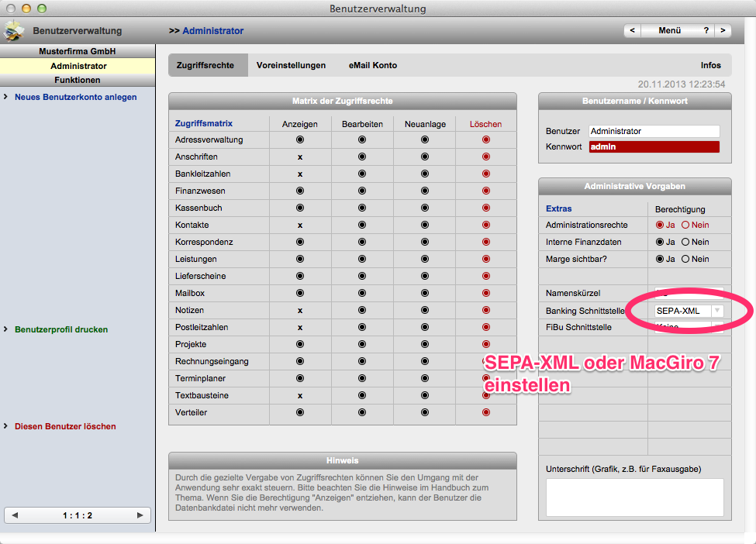Switch to the eMail Konto tab
Image resolution: width=756 pixels, height=544 pixels.
pos(372,65)
